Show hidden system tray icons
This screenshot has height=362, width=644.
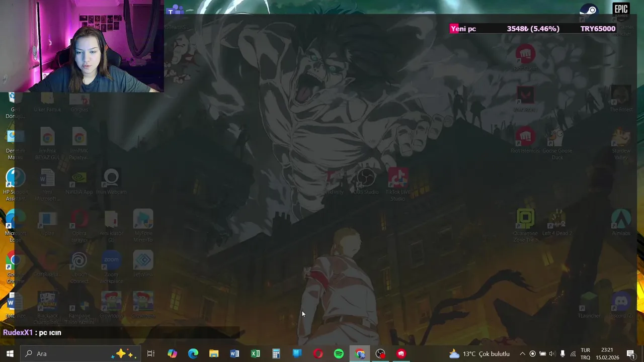[522, 353]
